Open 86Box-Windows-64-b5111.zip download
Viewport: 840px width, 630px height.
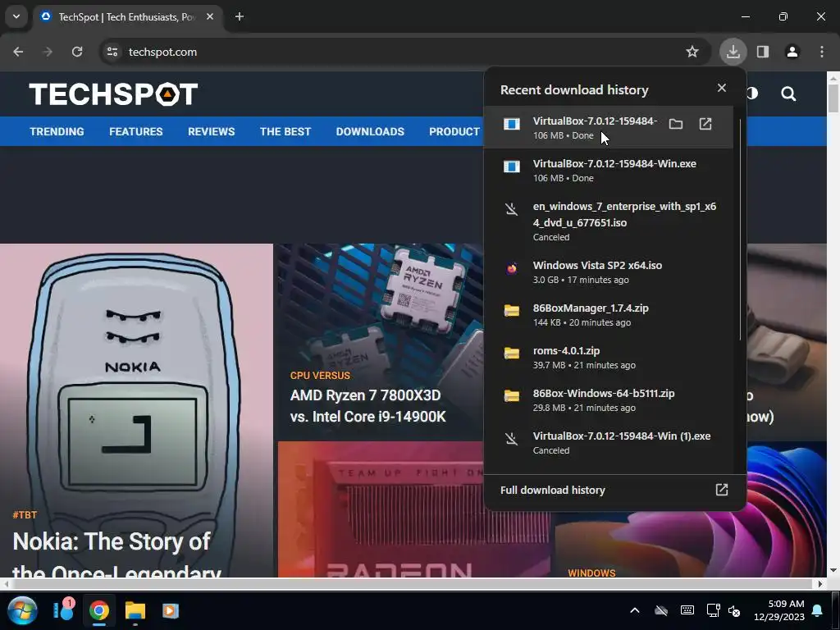608,400
